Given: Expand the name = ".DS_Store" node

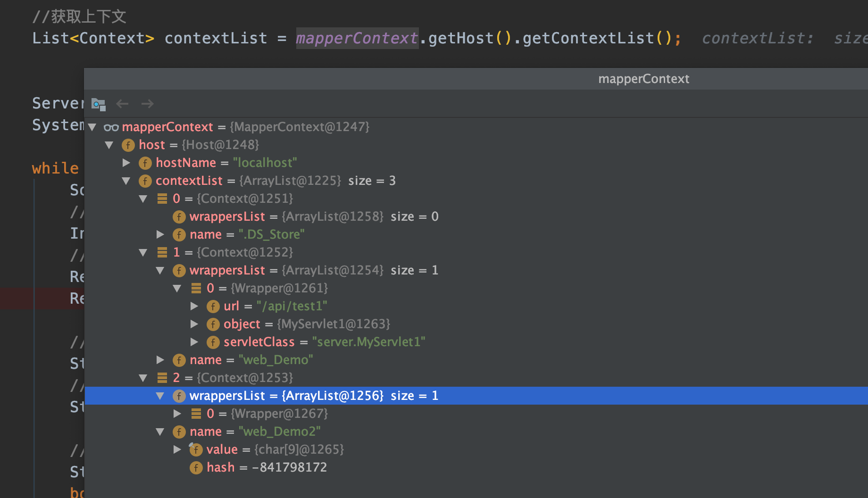Looking at the screenshot, I should 160,234.
